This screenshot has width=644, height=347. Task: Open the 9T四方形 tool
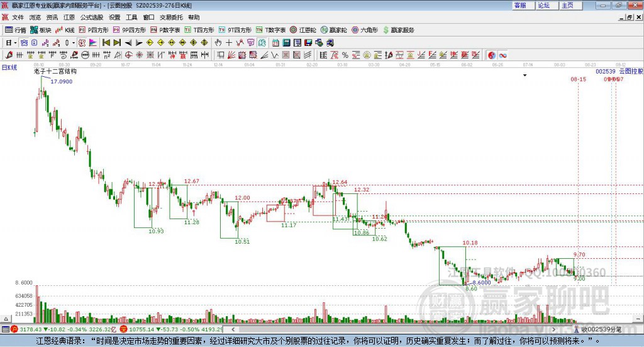[x=235, y=30]
